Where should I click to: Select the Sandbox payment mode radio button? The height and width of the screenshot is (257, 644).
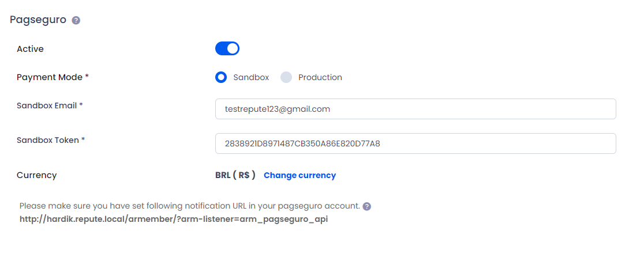pyautogui.click(x=221, y=77)
